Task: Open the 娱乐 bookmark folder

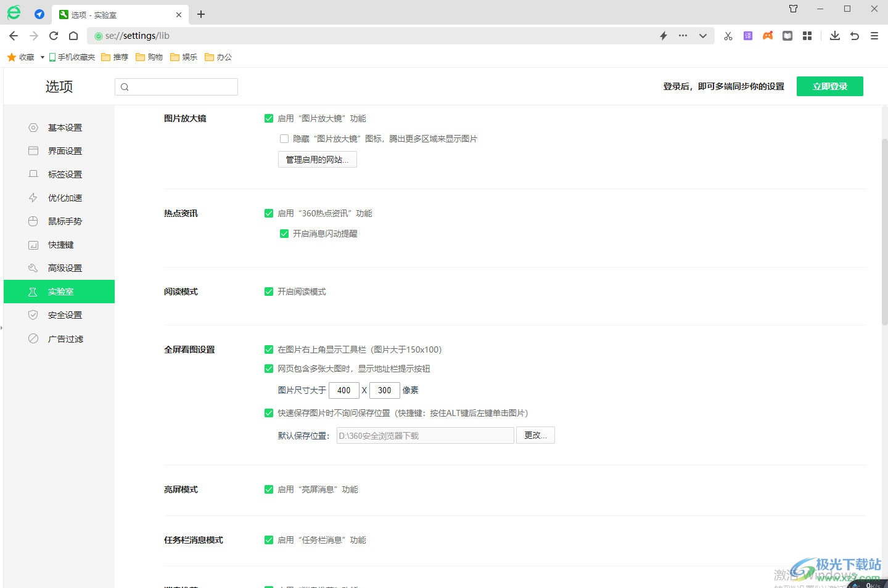Action: pos(184,57)
